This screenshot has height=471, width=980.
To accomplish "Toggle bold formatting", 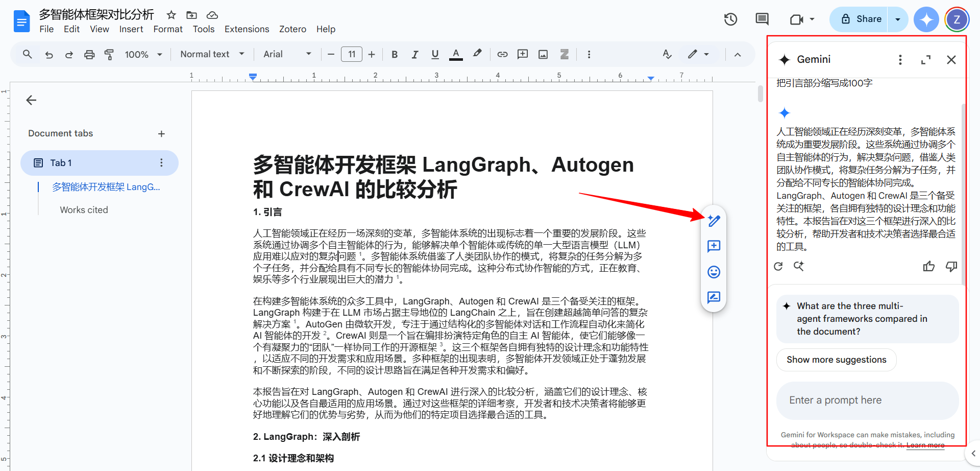I will point(395,54).
